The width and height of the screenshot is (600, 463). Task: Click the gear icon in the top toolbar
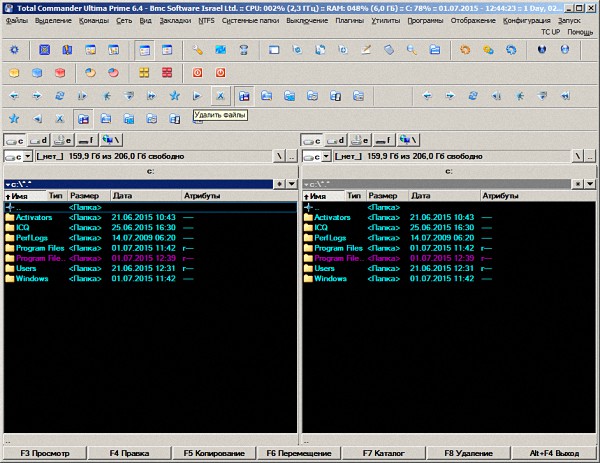coord(12,49)
